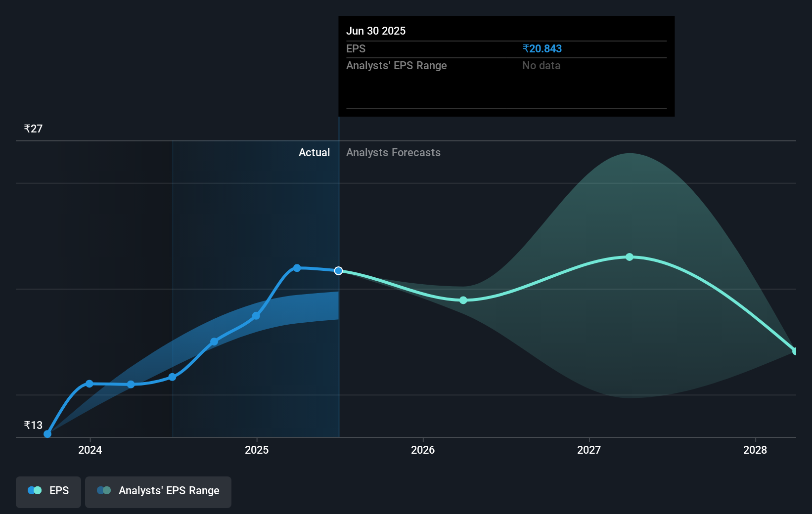This screenshot has height=514, width=812.
Task: Click the 2028 axis label
Action: [755, 450]
